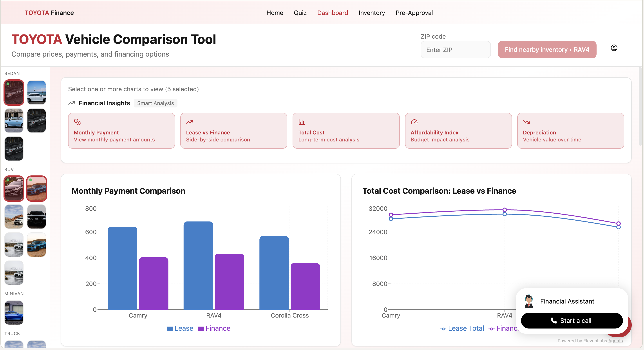The image size is (644, 350).
Task: Click the Enter ZIP input field
Action: click(x=455, y=50)
